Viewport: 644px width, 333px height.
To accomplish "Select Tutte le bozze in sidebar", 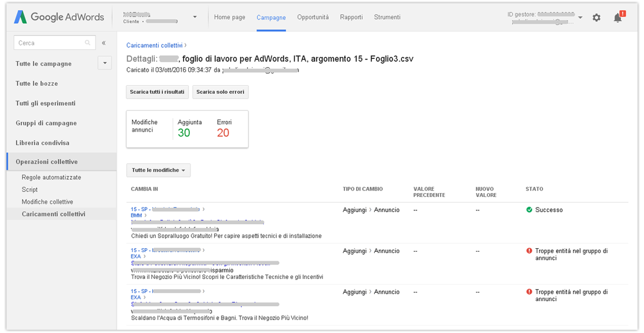I will coord(36,84).
